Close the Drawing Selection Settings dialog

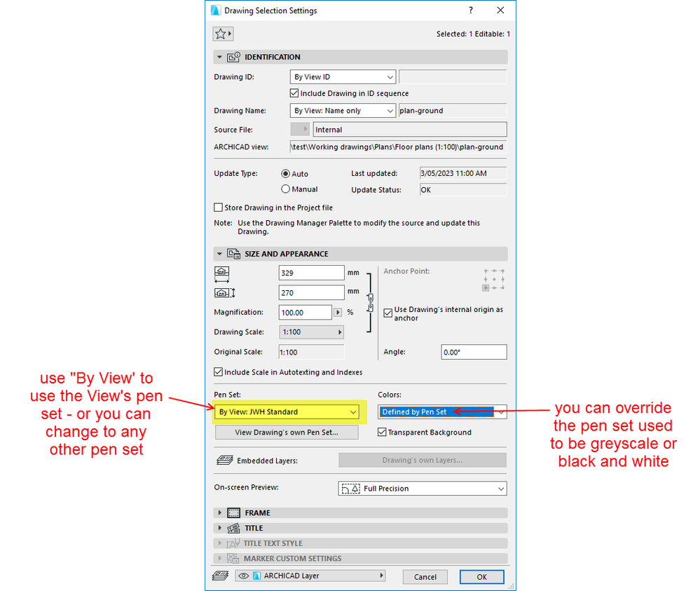coord(500,11)
